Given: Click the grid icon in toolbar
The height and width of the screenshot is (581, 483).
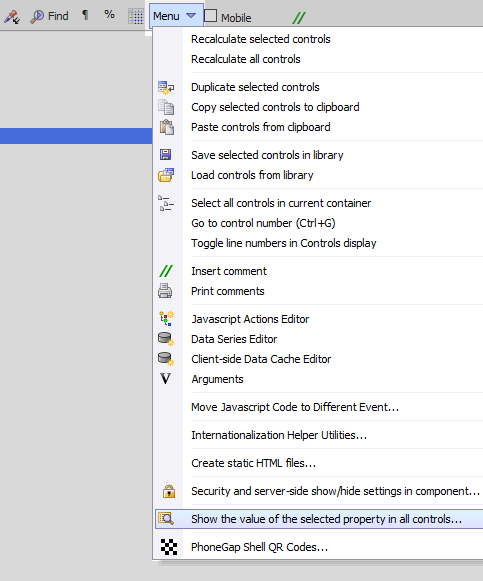Looking at the screenshot, I should click(136, 16).
